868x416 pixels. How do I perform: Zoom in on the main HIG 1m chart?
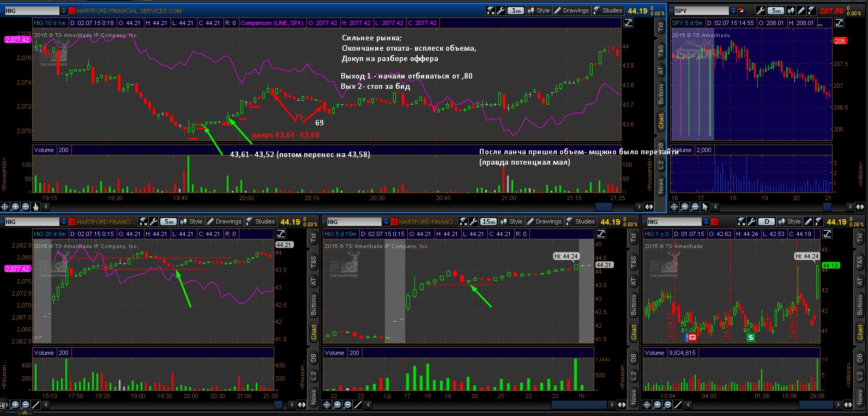[x=15, y=207]
